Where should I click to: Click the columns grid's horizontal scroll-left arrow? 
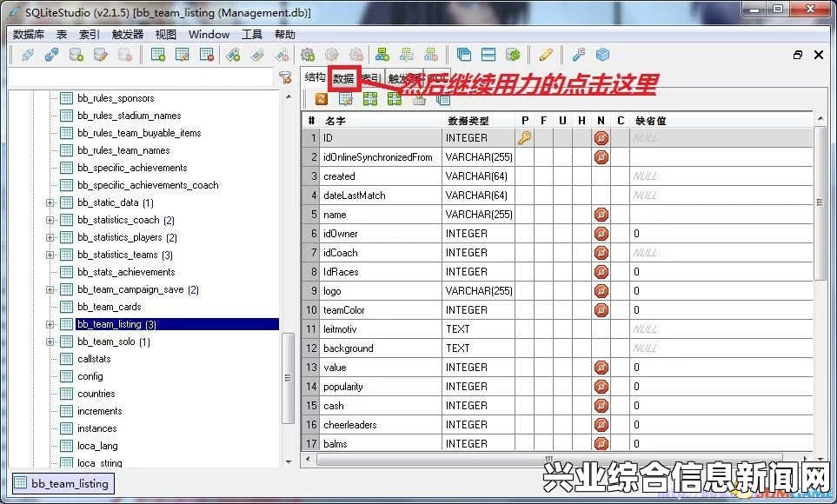point(308,459)
